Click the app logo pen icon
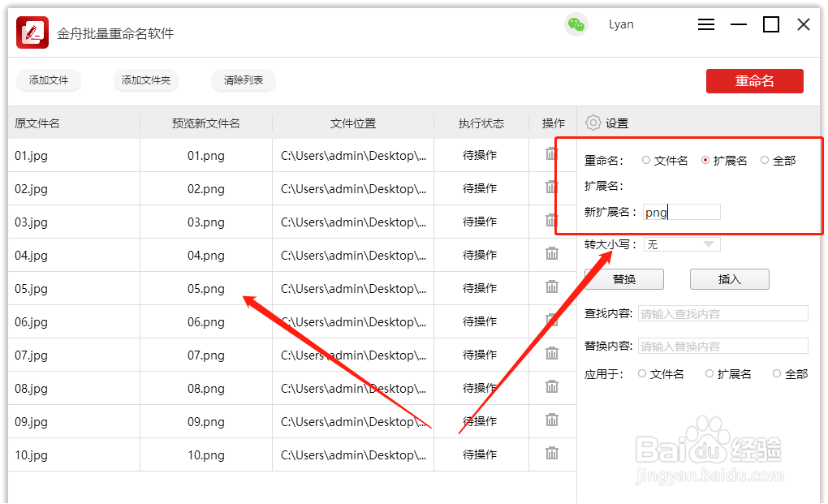Image resolution: width=828 pixels, height=504 pixels. tap(31, 24)
